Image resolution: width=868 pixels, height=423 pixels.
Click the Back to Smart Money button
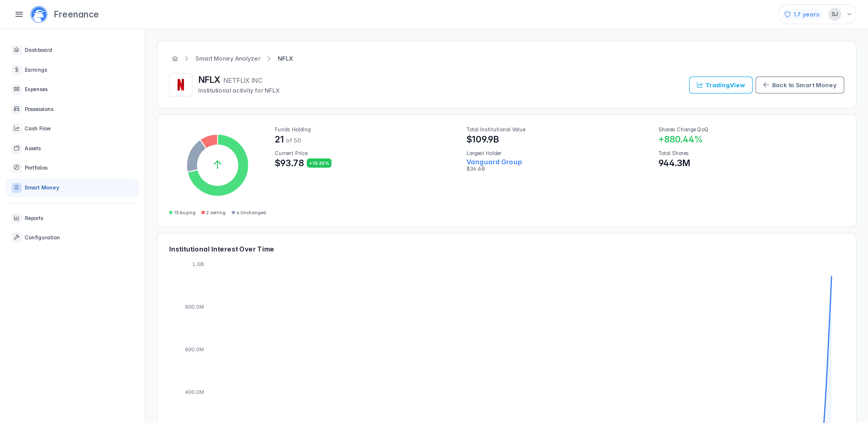800,85
